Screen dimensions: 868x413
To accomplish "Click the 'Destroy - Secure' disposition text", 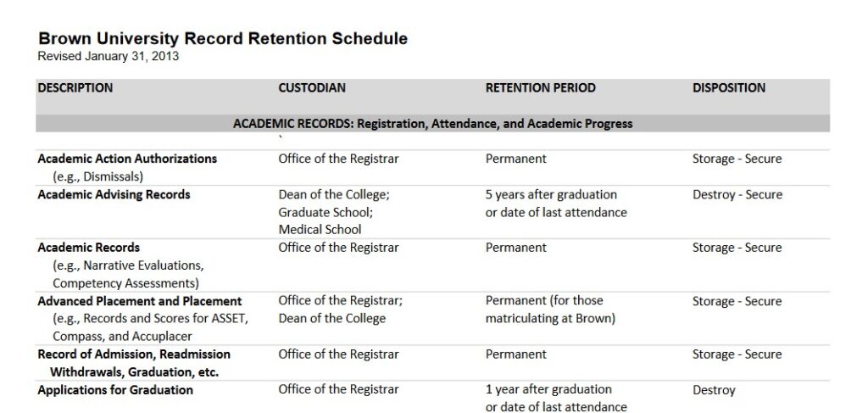I will (x=737, y=195).
